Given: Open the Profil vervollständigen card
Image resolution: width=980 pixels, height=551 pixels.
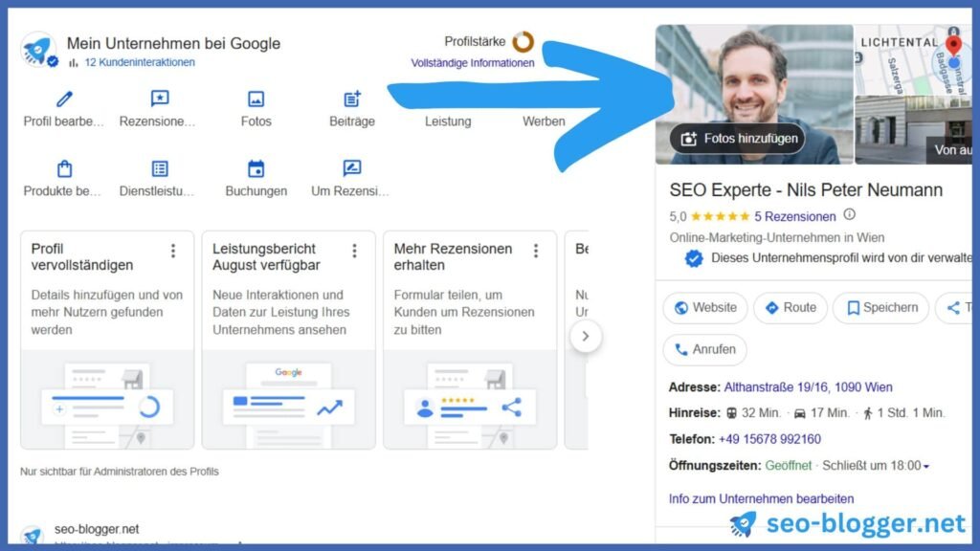Looking at the screenshot, I should tap(107, 340).
